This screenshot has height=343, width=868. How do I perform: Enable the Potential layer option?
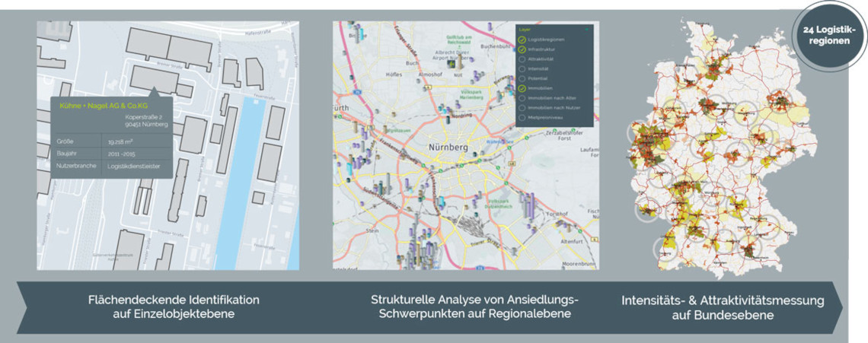pyautogui.click(x=522, y=78)
